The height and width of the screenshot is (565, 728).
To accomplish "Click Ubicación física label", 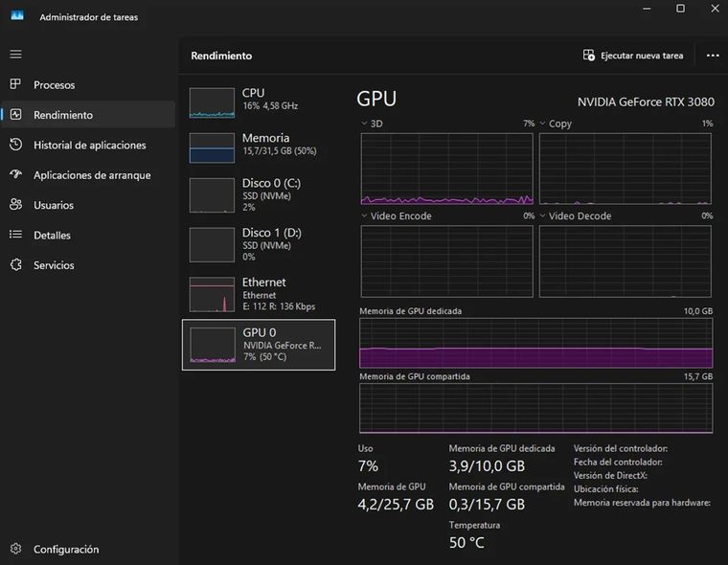I will (x=606, y=488).
